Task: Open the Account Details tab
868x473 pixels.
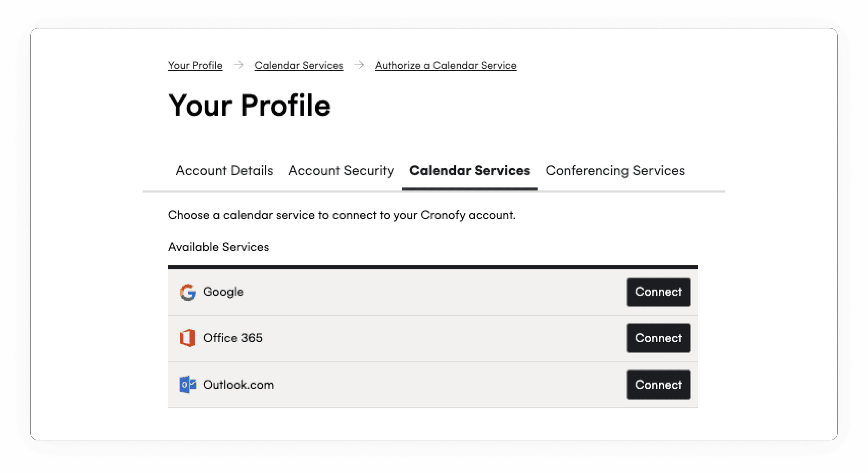Action: click(x=225, y=171)
